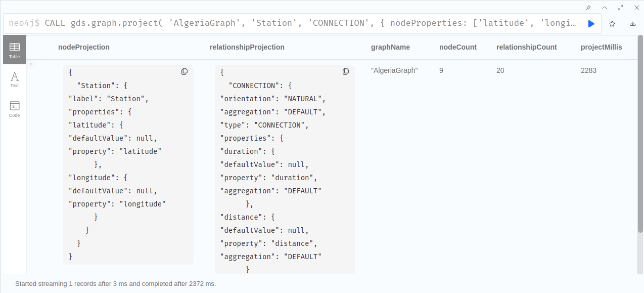Click the nodeCount column header
Viewport: 644px width, 293px height.
click(457, 47)
